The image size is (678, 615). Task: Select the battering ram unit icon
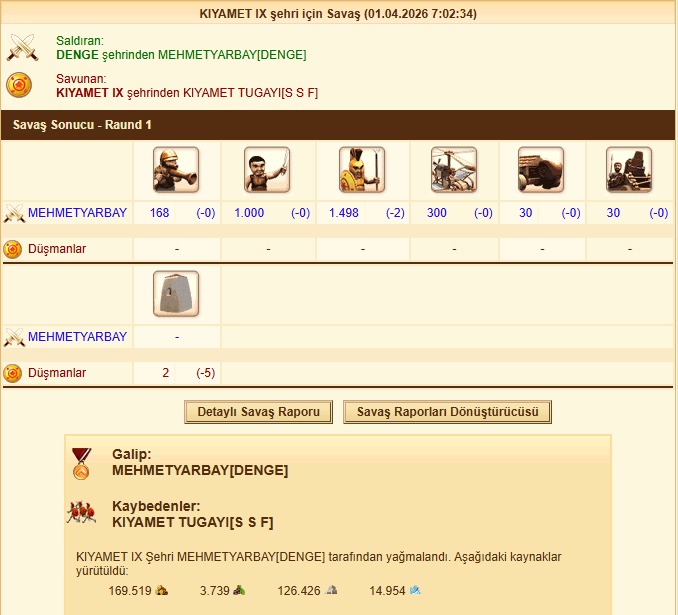(541, 170)
